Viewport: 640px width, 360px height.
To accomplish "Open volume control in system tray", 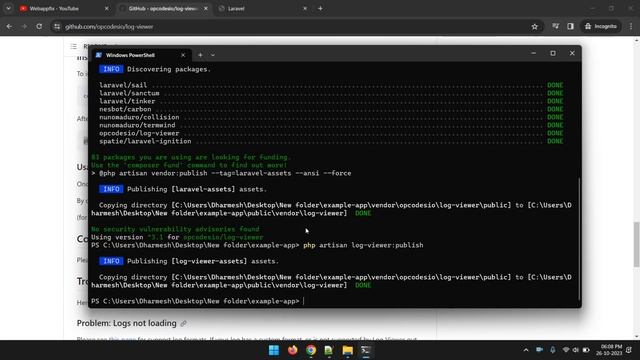I will [x=576, y=350].
